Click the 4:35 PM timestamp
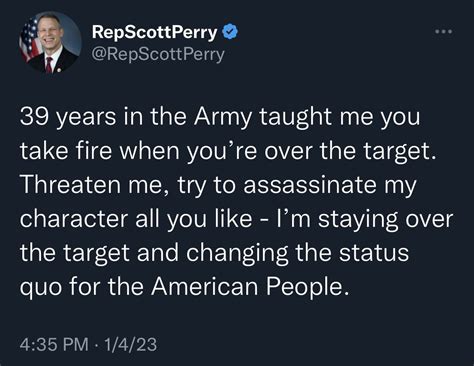Image resolution: width=474 pixels, height=366 pixels. pyautogui.click(x=54, y=344)
